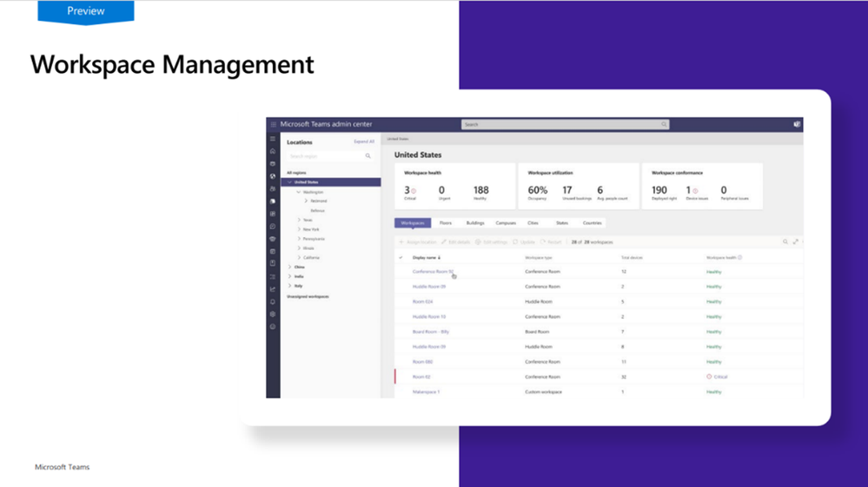868x487 pixels.
Task: Open the globe icon in left sidebar
Action: 272,176
